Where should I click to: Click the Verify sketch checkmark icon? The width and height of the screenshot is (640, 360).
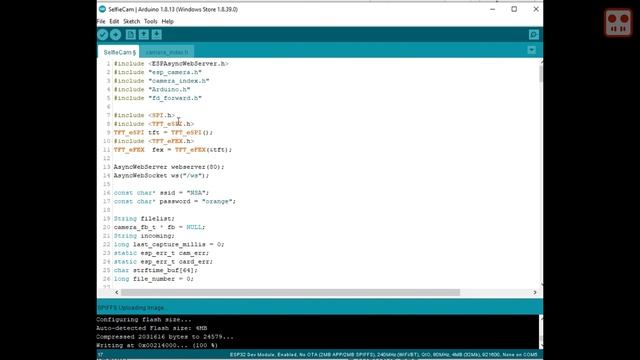pos(102,35)
